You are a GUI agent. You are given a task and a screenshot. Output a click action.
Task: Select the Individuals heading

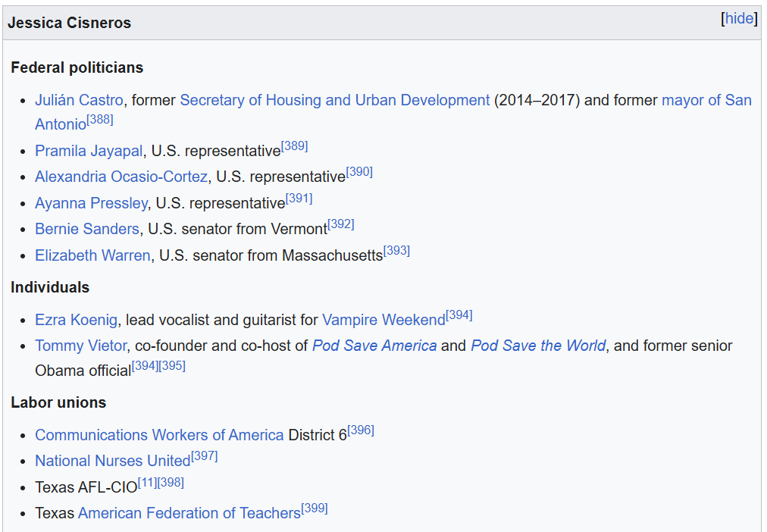(x=50, y=287)
